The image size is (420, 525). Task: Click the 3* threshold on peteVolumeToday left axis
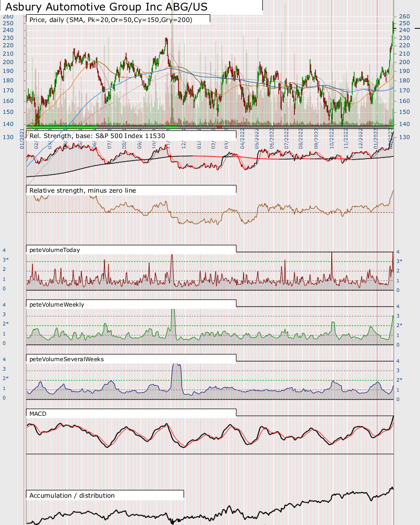(x=6, y=259)
